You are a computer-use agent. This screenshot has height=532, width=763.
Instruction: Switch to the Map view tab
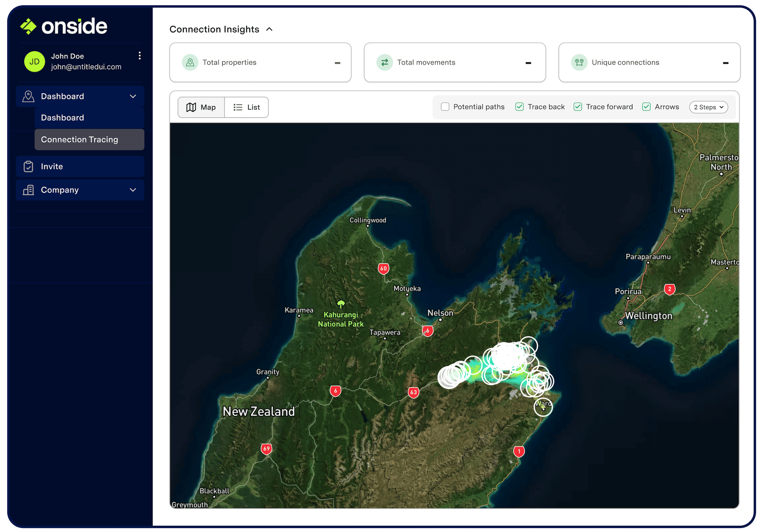pyautogui.click(x=201, y=107)
